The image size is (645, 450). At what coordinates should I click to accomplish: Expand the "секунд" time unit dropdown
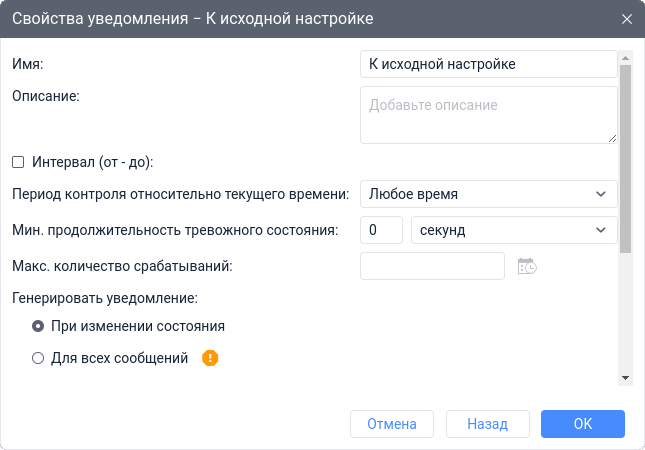point(514,229)
